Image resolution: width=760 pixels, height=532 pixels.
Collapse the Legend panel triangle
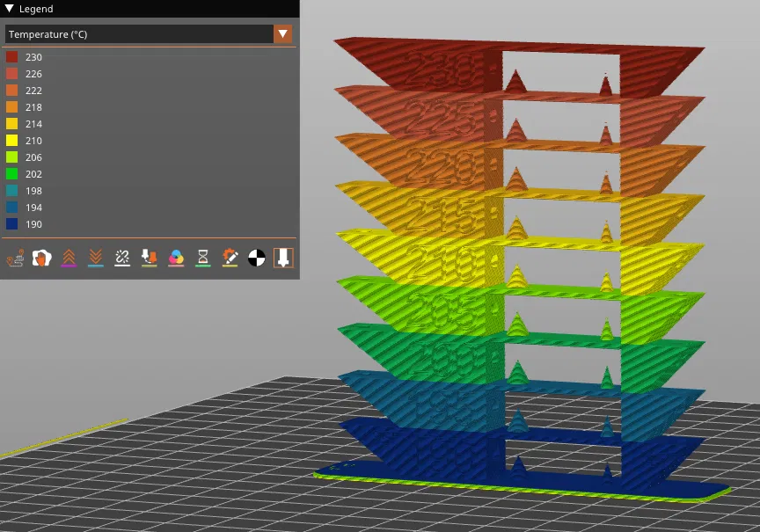tap(9, 9)
